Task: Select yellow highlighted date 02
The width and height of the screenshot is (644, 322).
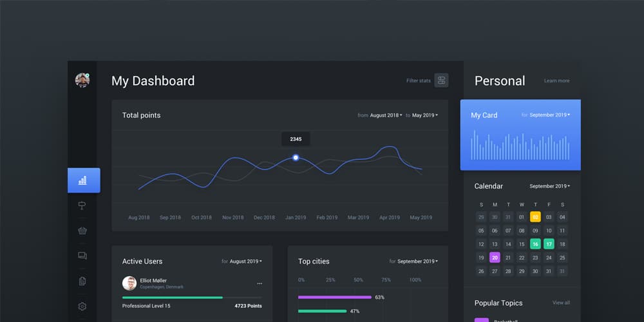Action: point(535,217)
